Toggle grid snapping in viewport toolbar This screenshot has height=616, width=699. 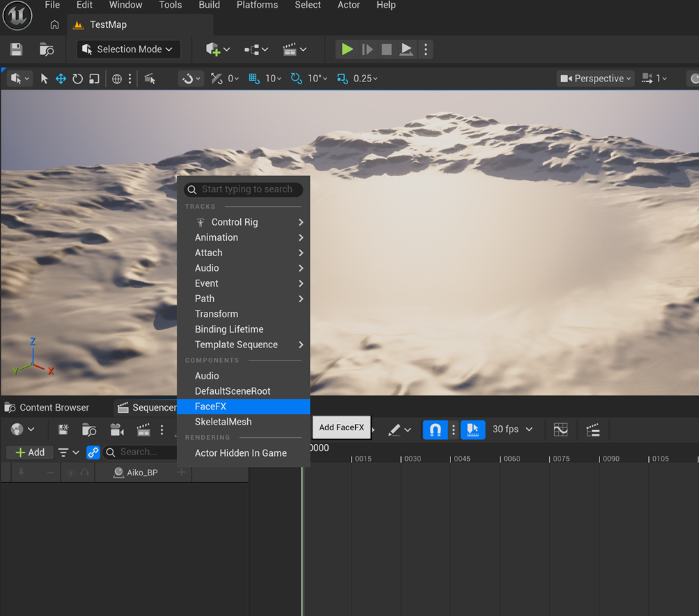click(253, 79)
